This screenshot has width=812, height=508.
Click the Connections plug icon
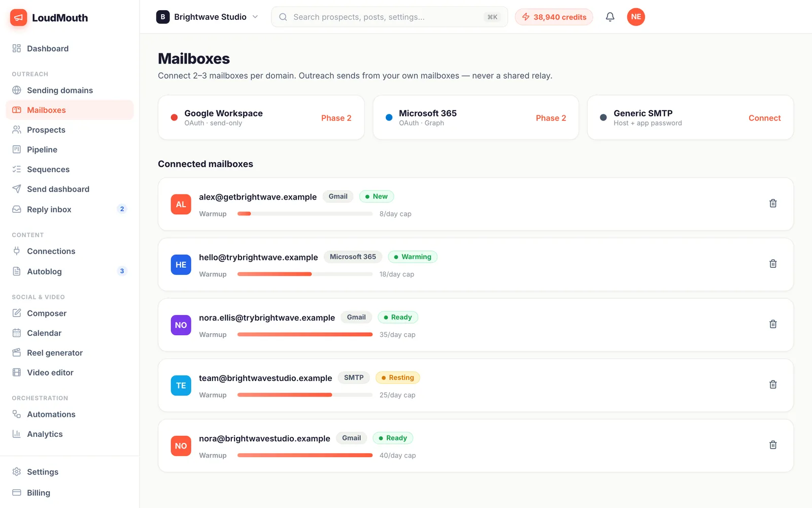[x=17, y=251]
